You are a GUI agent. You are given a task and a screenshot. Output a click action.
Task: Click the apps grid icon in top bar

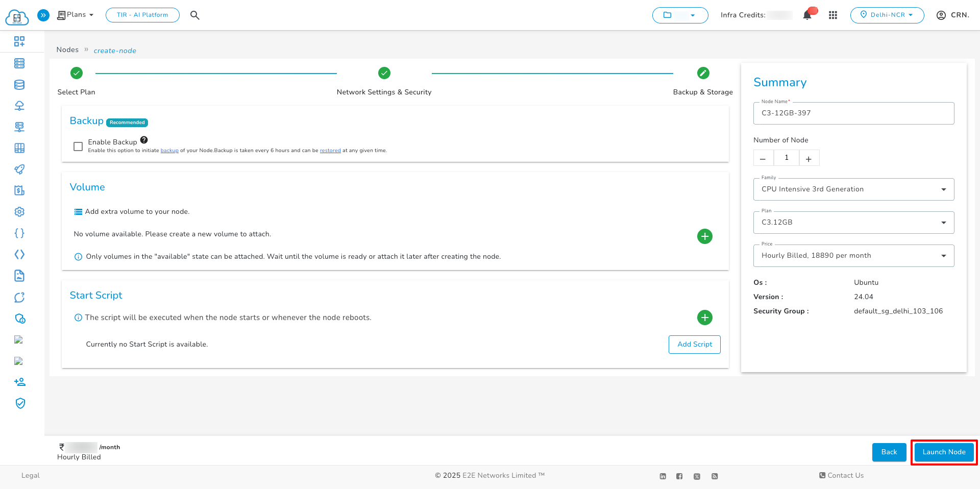coord(833,15)
